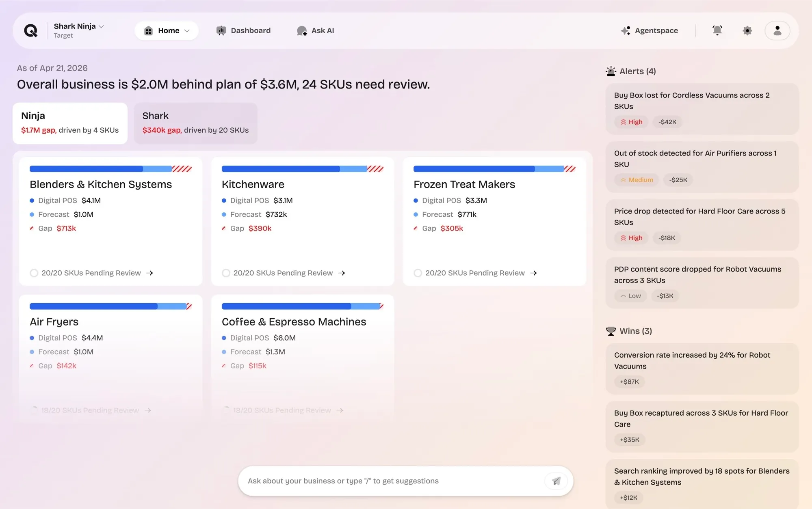Open the Search ranking improved win card
This screenshot has height=509, width=812.
click(702, 484)
